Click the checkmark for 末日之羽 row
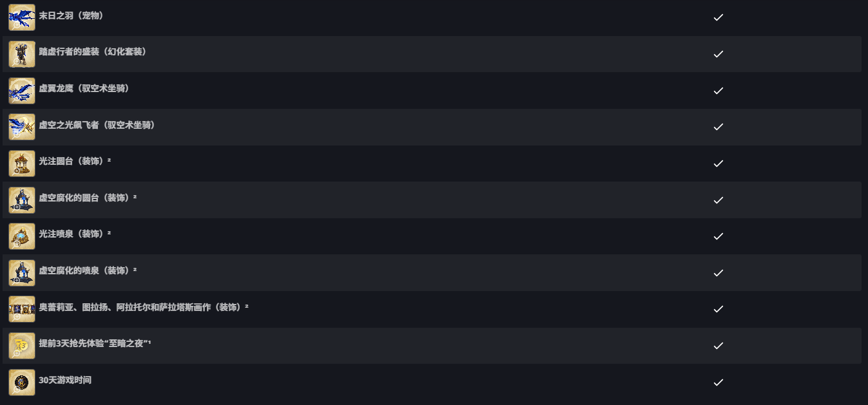 coord(719,17)
